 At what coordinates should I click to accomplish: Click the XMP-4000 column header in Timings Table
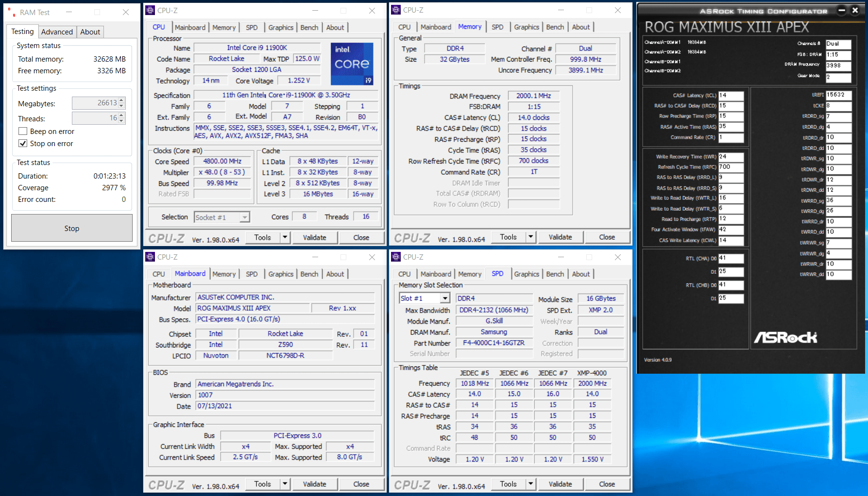[x=592, y=373]
